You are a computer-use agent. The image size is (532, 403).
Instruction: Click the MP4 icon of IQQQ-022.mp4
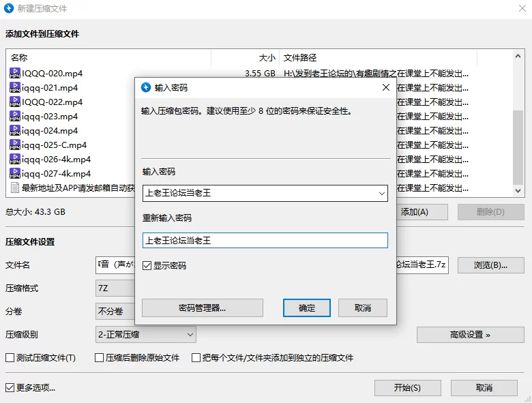click(x=15, y=102)
